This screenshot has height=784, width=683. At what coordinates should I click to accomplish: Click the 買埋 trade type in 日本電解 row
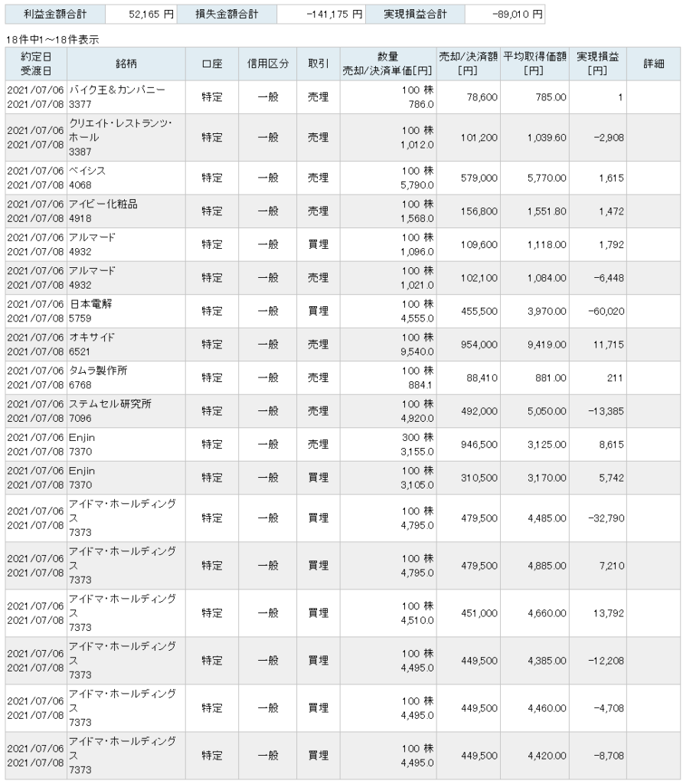[x=319, y=312]
